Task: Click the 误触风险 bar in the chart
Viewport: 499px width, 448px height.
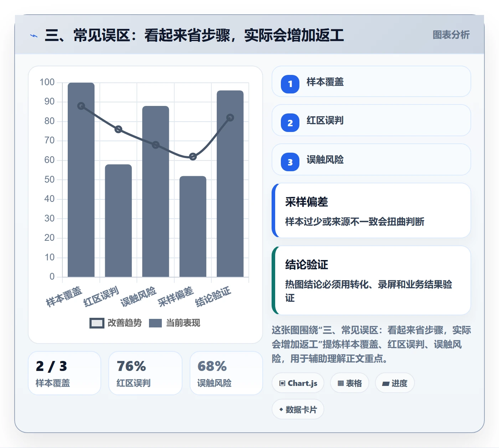Action: [156, 191]
